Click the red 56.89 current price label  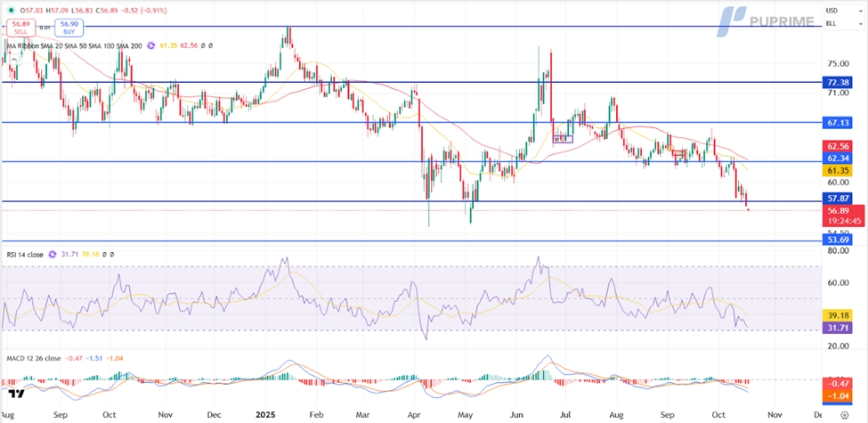click(838, 211)
